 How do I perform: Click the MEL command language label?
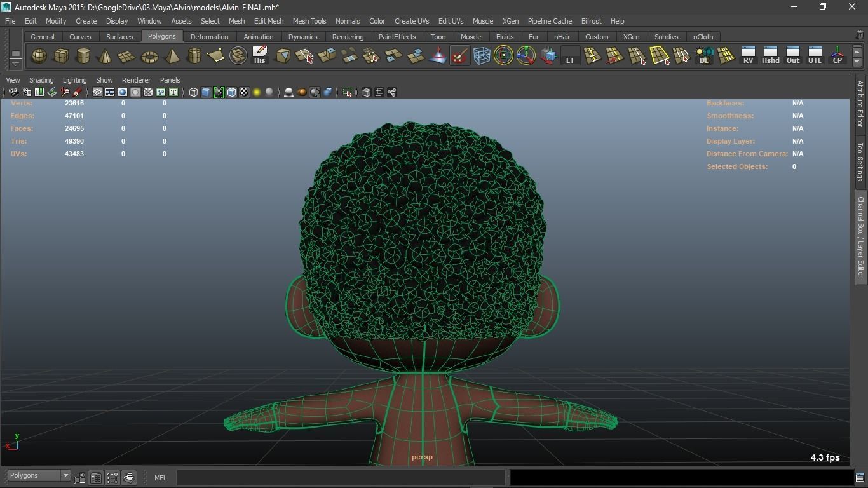(160, 478)
